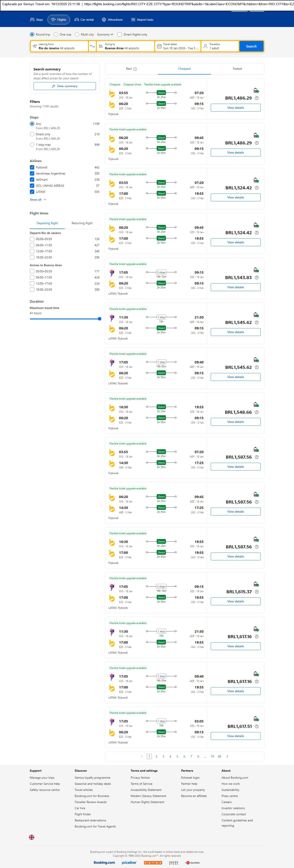Click the maximum travel time slider handle
Viewport: 294px width, 868px height.
(x=99, y=319)
